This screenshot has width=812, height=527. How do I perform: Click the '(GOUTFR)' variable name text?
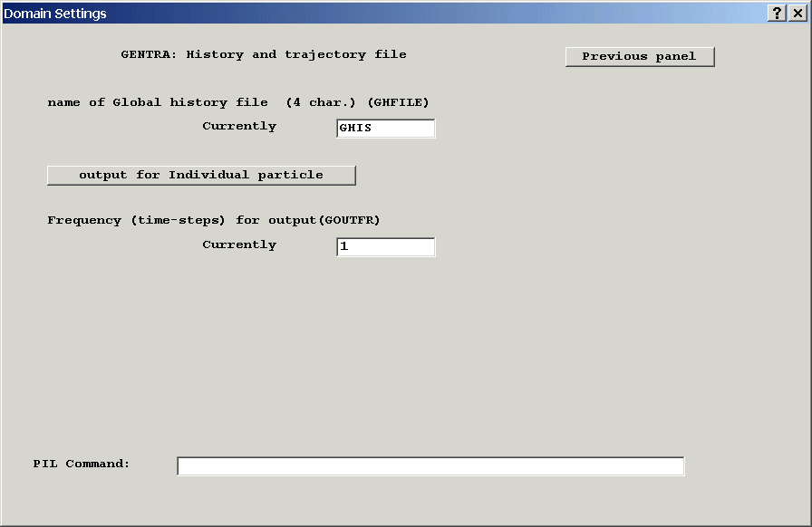click(349, 220)
